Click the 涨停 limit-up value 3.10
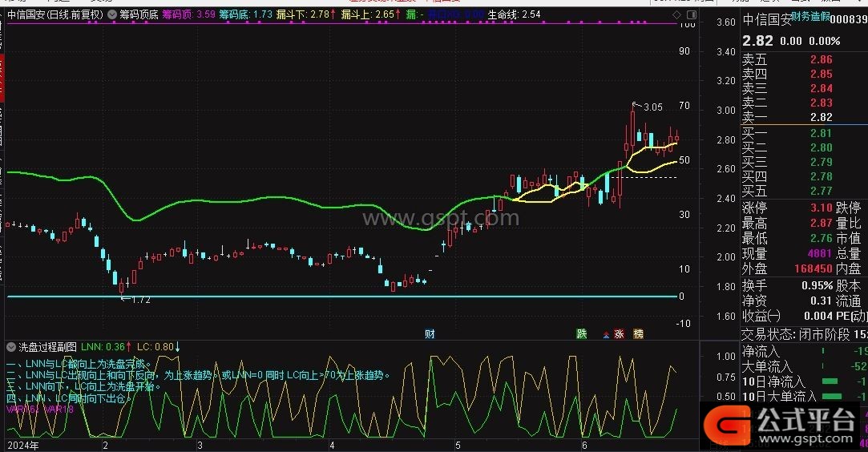 pos(822,208)
